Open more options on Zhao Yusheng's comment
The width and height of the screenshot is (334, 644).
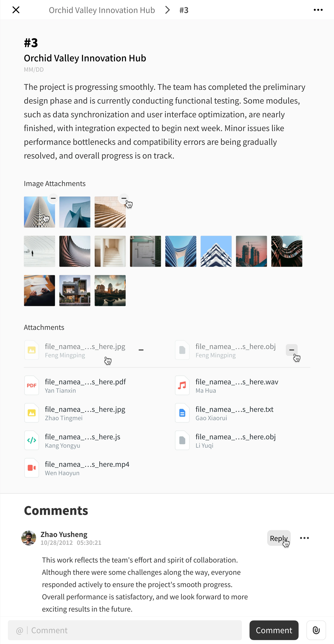tap(304, 538)
